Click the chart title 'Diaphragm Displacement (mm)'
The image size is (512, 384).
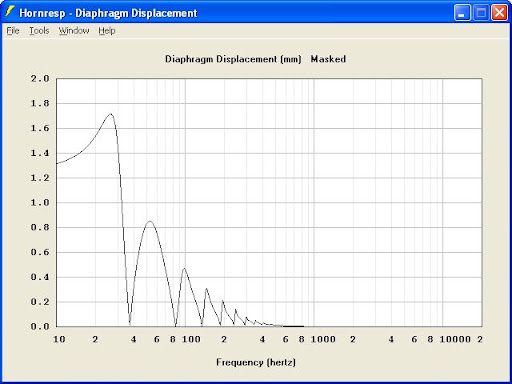pyautogui.click(x=233, y=59)
